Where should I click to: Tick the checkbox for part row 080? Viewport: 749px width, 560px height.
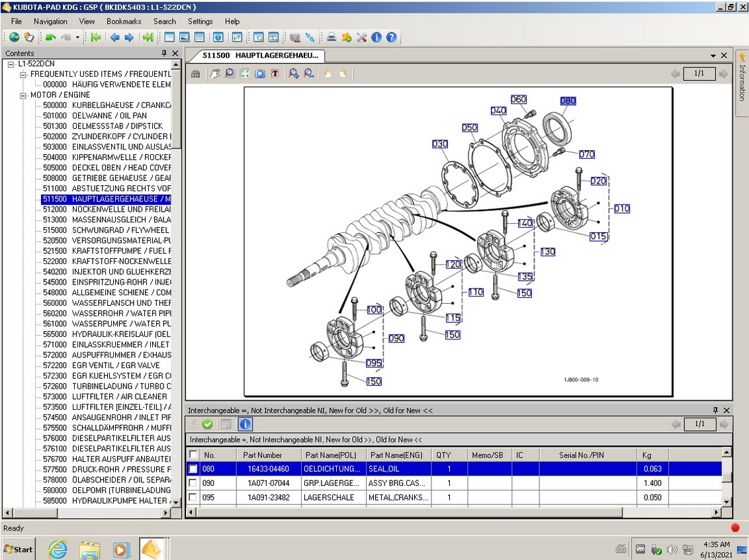coord(193,469)
